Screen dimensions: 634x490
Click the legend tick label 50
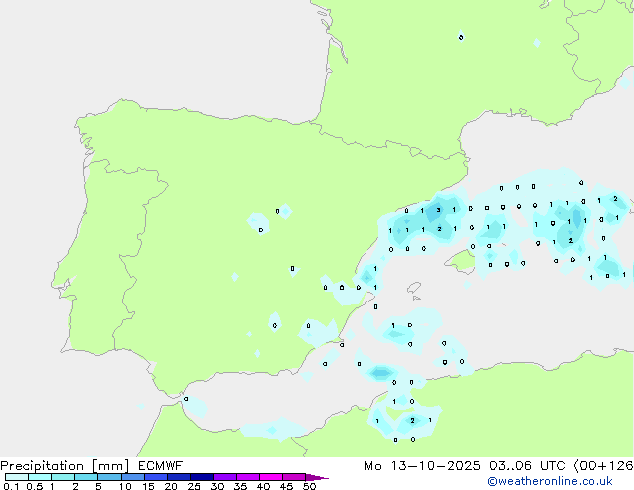(x=310, y=487)
